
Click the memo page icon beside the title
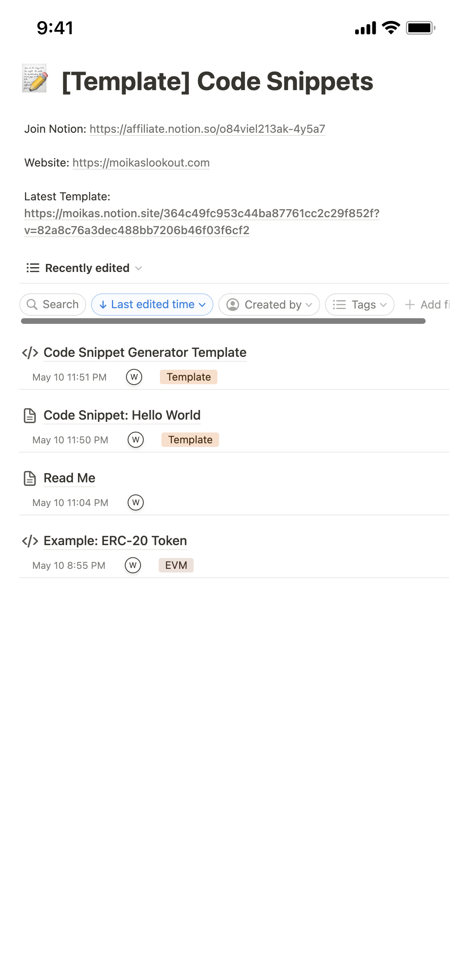[x=35, y=78]
